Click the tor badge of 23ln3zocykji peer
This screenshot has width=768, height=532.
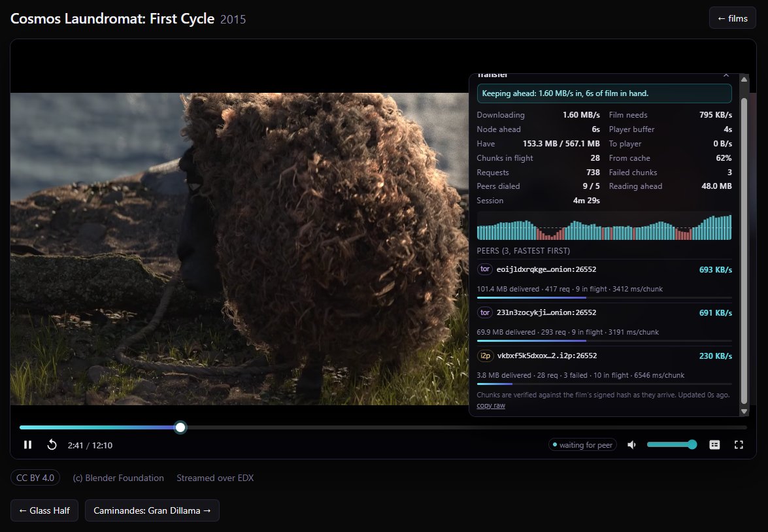pyautogui.click(x=485, y=312)
